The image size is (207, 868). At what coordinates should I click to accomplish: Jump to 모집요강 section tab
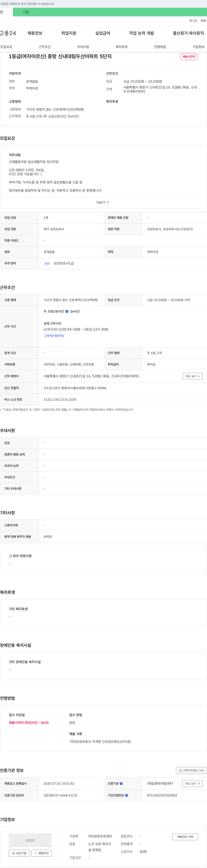coord(6,47)
